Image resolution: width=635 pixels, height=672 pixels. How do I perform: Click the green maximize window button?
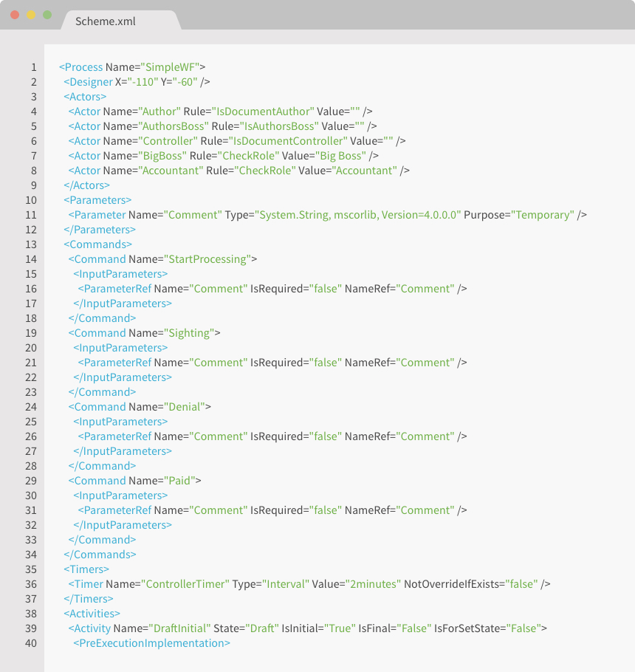pyautogui.click(x=47, y=15)
